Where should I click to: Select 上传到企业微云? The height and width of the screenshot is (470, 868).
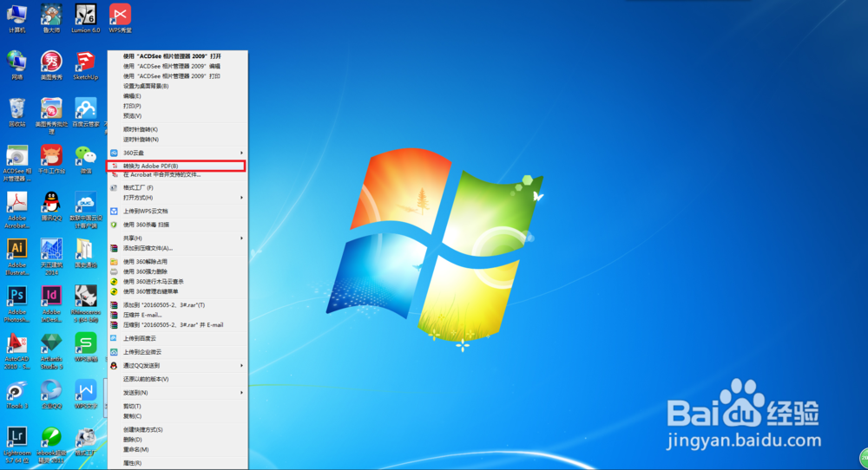177,352
